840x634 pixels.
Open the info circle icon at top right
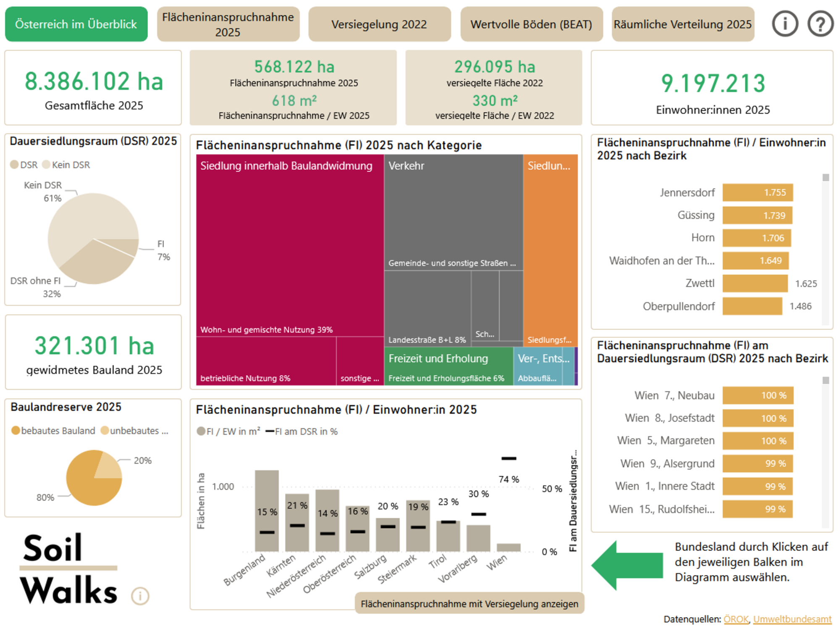(785, 24)
